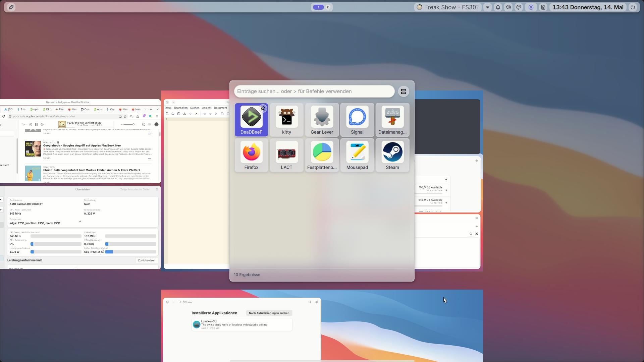Image resolution: width=644 pixels, height=362 pixels.
Task: Switch to workspace 2 in the top bar
Action: pyautogui.click(x=328, y=7)
